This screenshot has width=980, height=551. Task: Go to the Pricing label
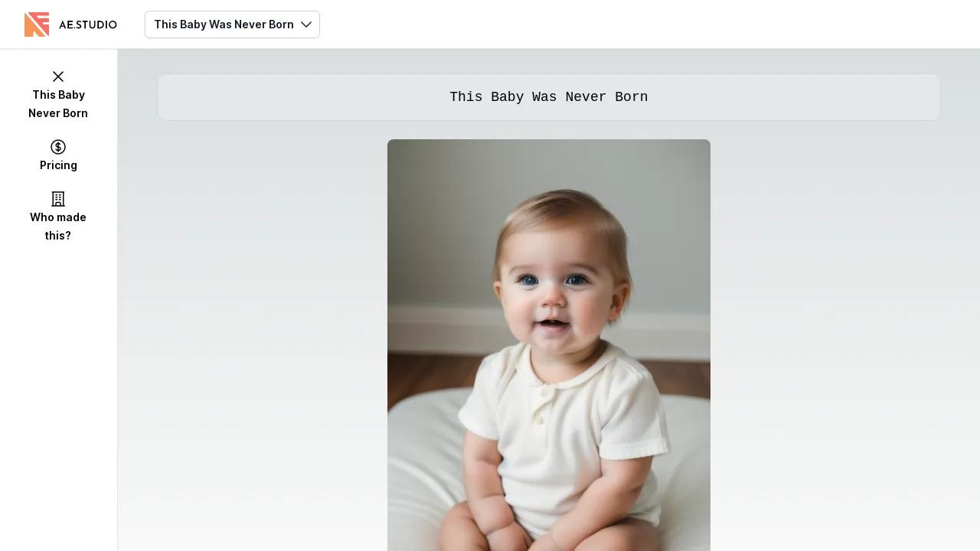pyautogui.click(x=58, y=165)
